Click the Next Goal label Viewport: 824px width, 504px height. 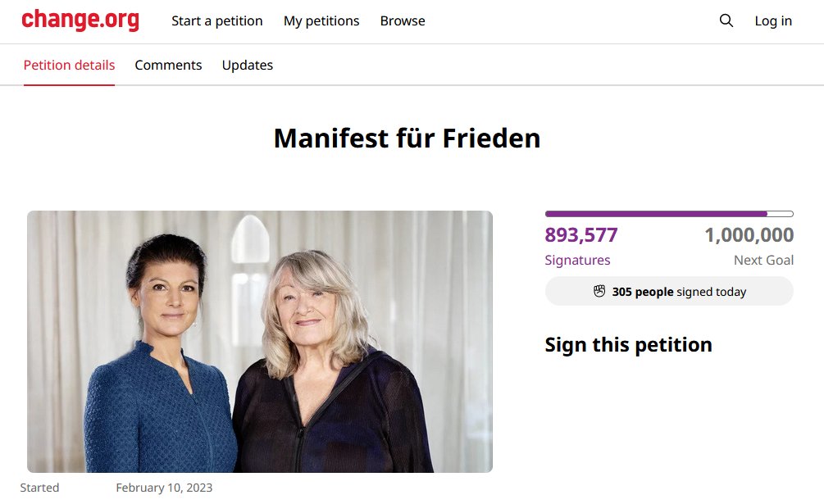coord(763,260)
